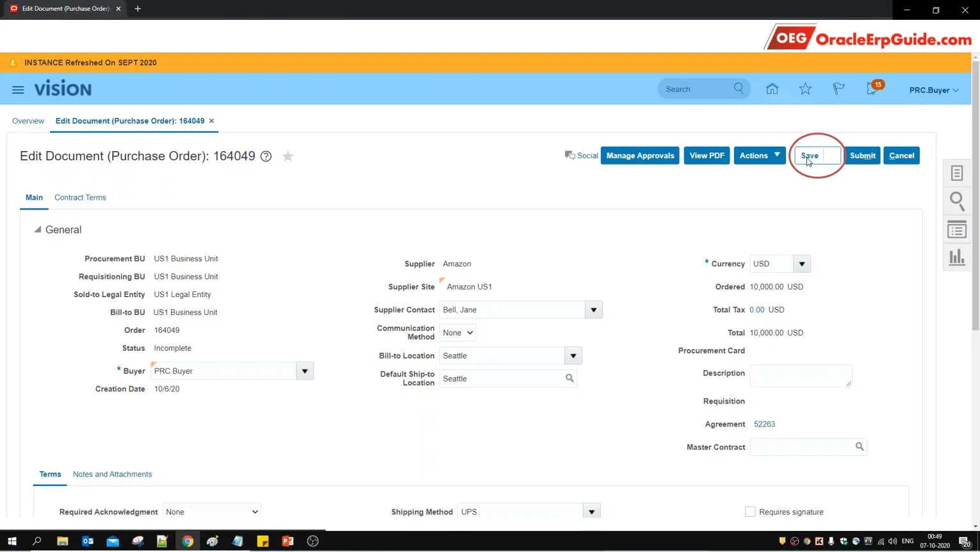Open the Agreement 52263 link
This screenshot has height=552, width=980.
coord(764,424)
